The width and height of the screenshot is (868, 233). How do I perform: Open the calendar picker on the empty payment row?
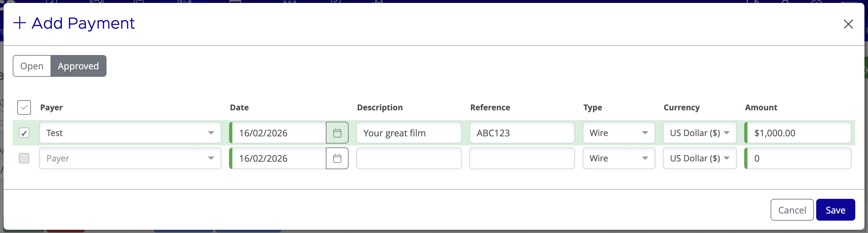pyautogui.click(x=337, y=158)
